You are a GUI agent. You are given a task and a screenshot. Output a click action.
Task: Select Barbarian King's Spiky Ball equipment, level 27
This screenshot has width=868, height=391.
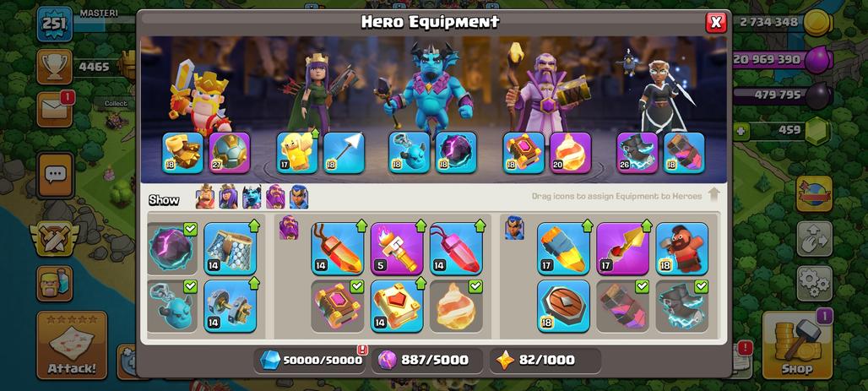click(x=230, y=153)
